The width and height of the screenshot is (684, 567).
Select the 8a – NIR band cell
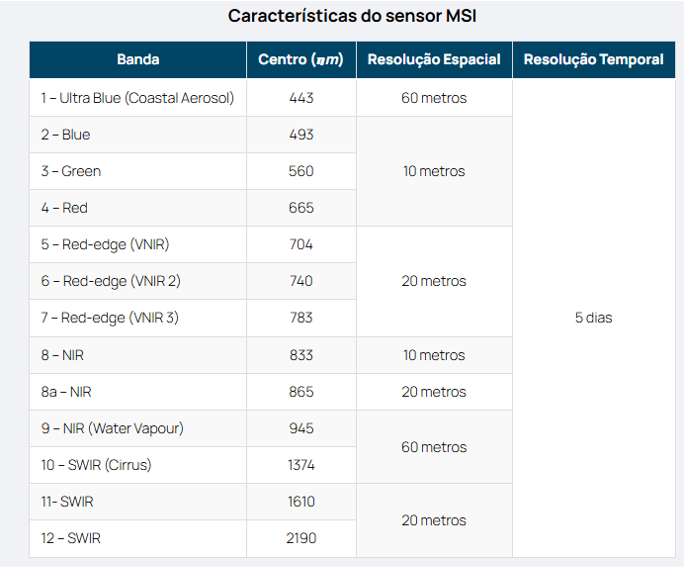(138, 392)
